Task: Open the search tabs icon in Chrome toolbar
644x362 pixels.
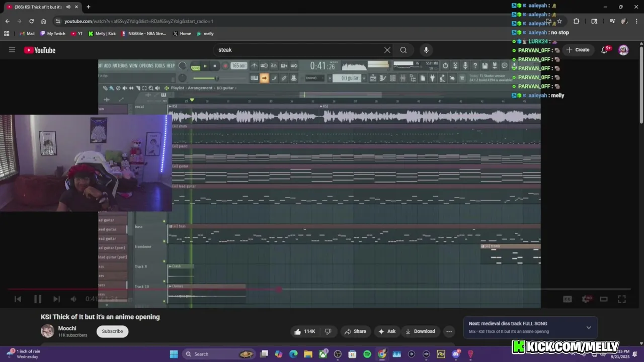Action: (x=594, y=21)
